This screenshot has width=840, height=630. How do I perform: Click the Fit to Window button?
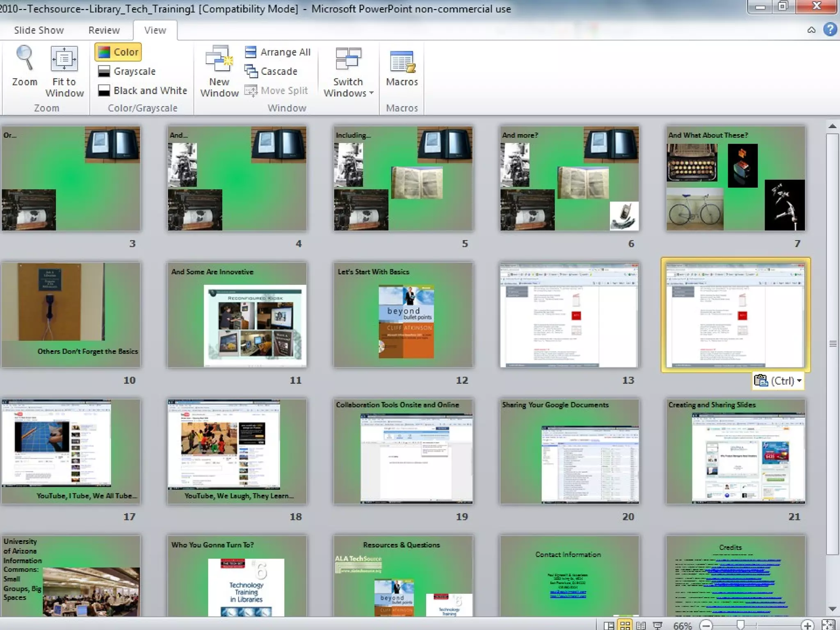64,71
